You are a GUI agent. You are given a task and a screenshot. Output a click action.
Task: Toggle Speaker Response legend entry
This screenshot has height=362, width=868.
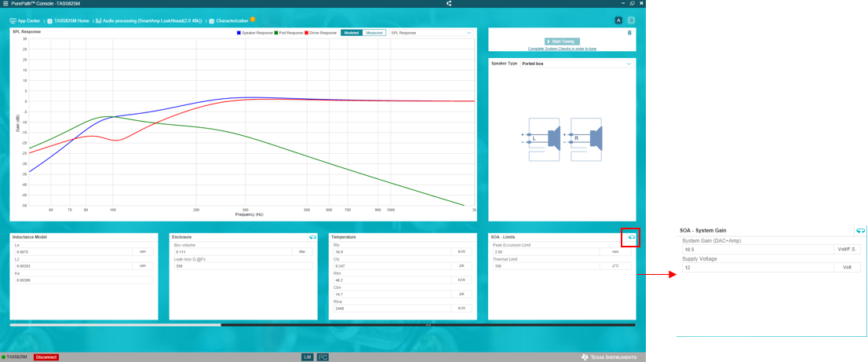(x=254, y=33)
